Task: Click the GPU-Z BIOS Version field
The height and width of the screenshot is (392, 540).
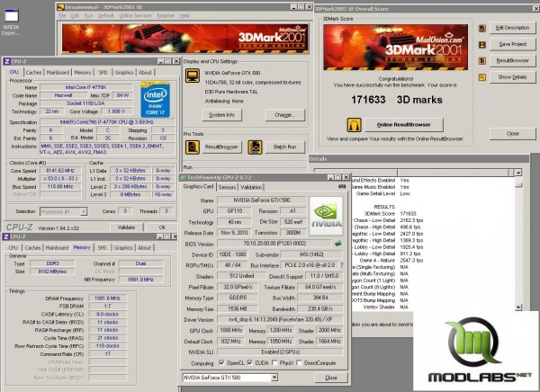Action: [274, 244]
